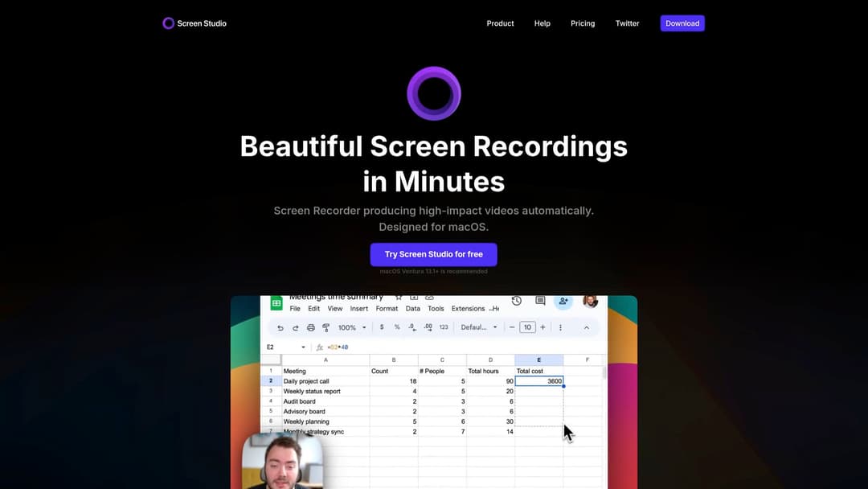This screenshot has height=489, width=868.
Task: Expand the Default font dropdown
Action: [x=479, y=327]
